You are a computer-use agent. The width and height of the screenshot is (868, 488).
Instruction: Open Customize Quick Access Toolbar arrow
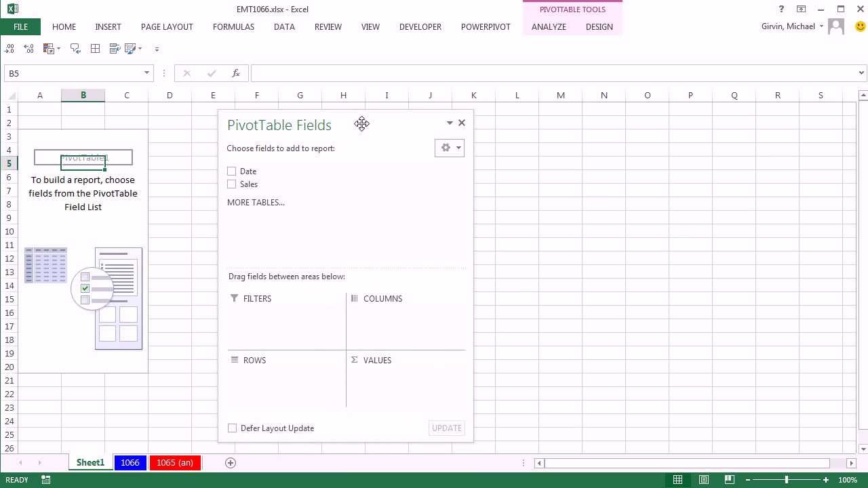[157, 49]
